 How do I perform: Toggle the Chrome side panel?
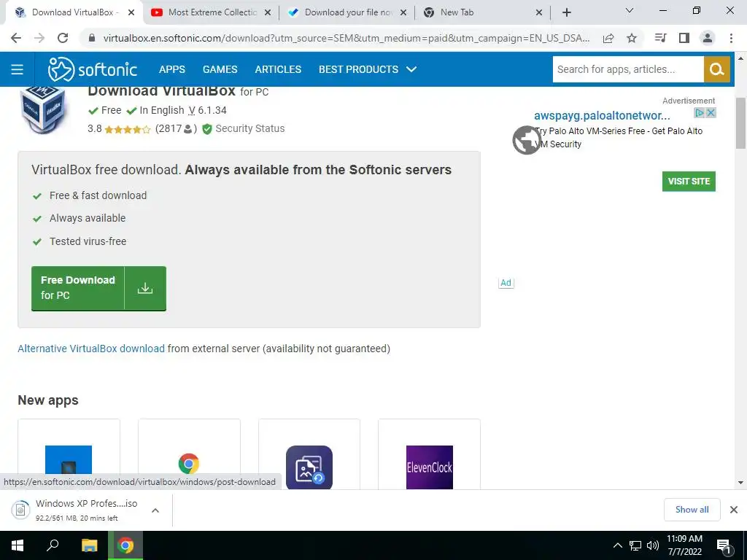684,38
